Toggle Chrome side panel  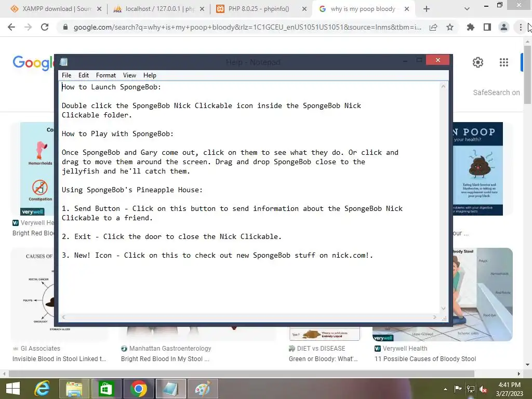coord(487,27)
